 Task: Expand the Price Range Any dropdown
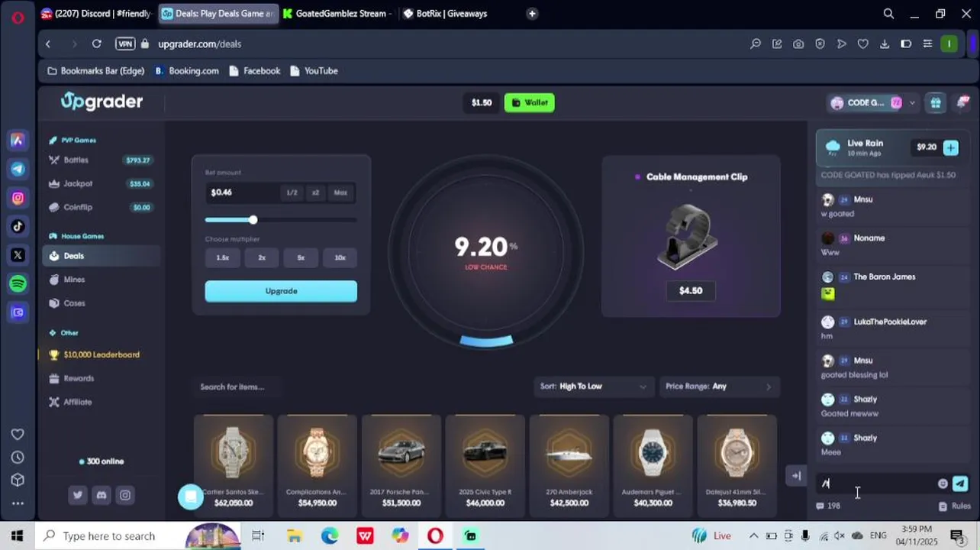(x=718, y=387)
